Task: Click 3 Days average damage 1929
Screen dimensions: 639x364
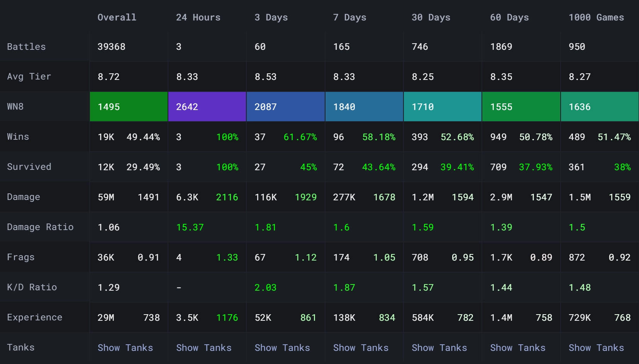Action: coord(306,197)
